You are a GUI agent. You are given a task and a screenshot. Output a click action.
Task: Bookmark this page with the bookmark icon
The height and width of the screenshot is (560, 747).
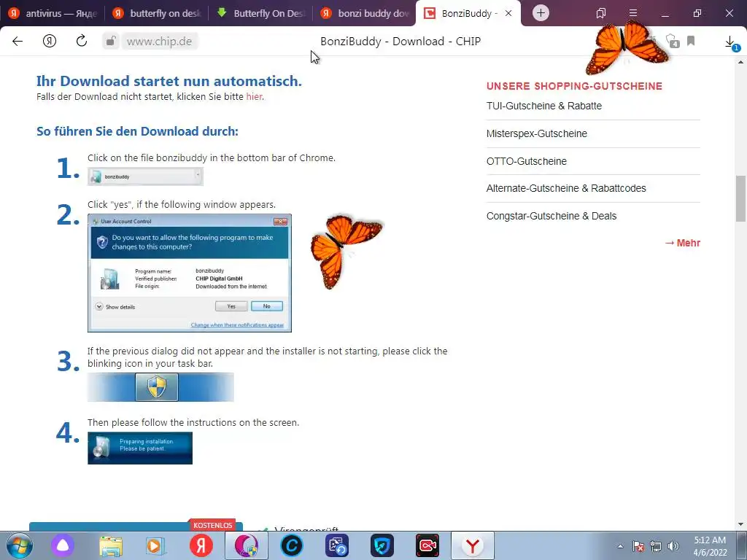click(x=691, y=41)
